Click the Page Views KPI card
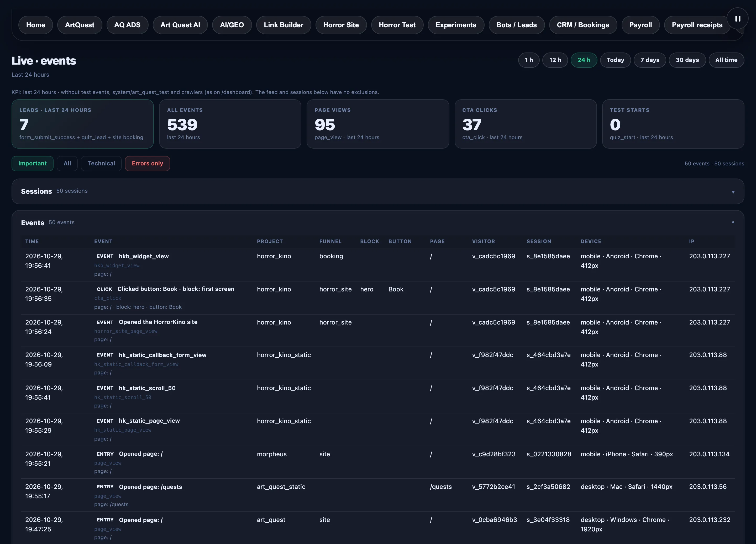The height and width of the screenshot is (544, 756). coord(378,124)
